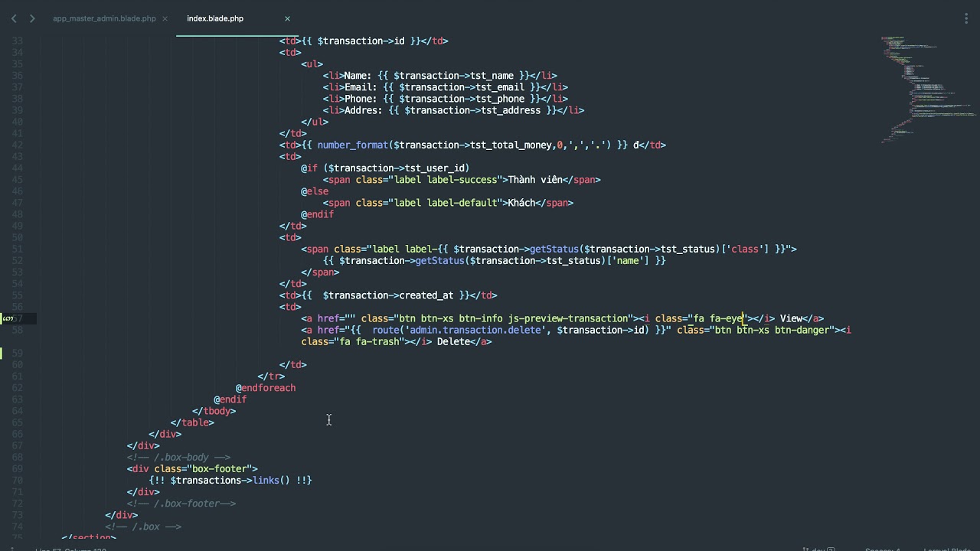
Task: Click 'Delete' anchor text after fa-trash
Action: point(453,341)
